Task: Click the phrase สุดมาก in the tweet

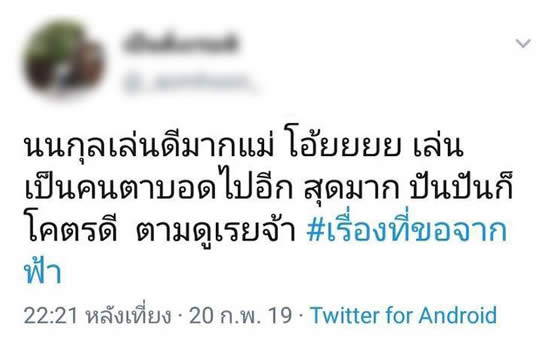Action: (x=352, y=189)
